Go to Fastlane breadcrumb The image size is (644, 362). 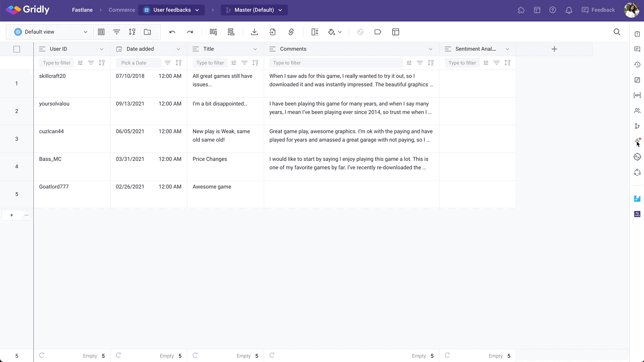82,10
